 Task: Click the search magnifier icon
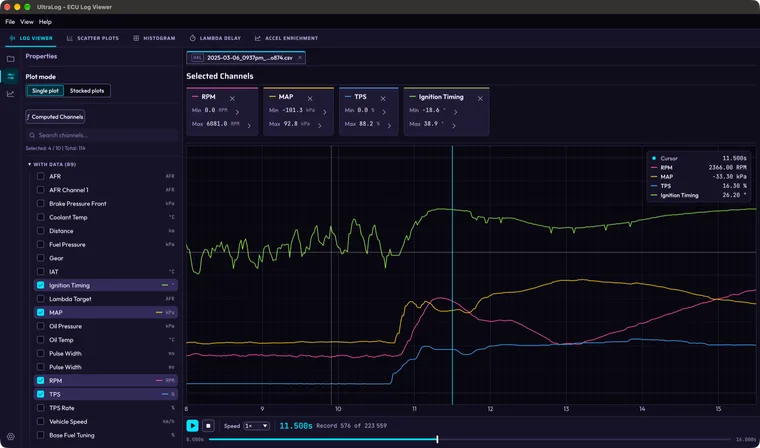click(32, 136)
